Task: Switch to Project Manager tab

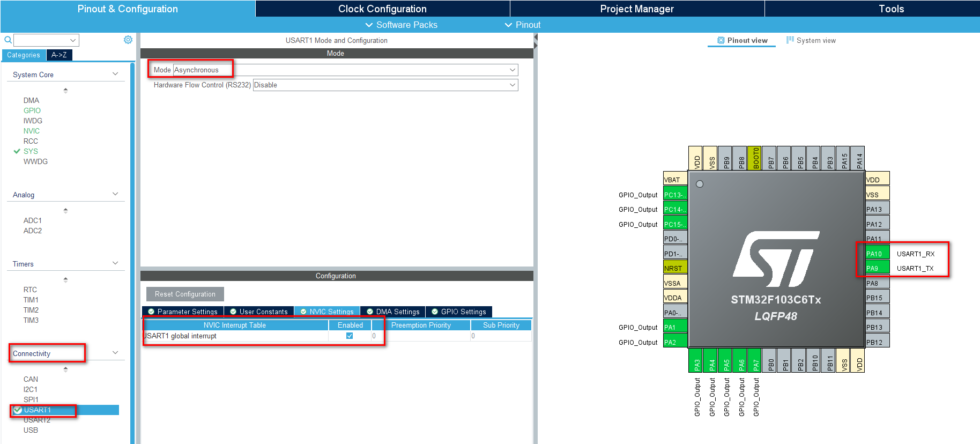Action: [637, 9]
